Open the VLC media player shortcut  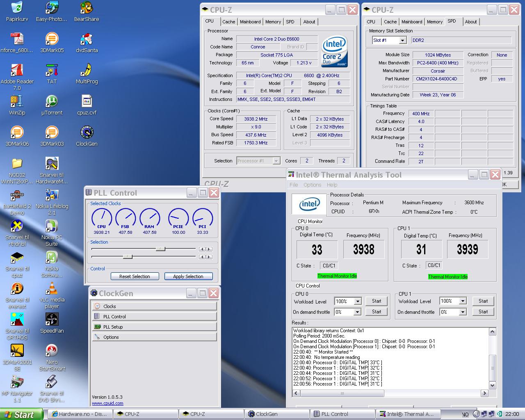tap(52, 295)
